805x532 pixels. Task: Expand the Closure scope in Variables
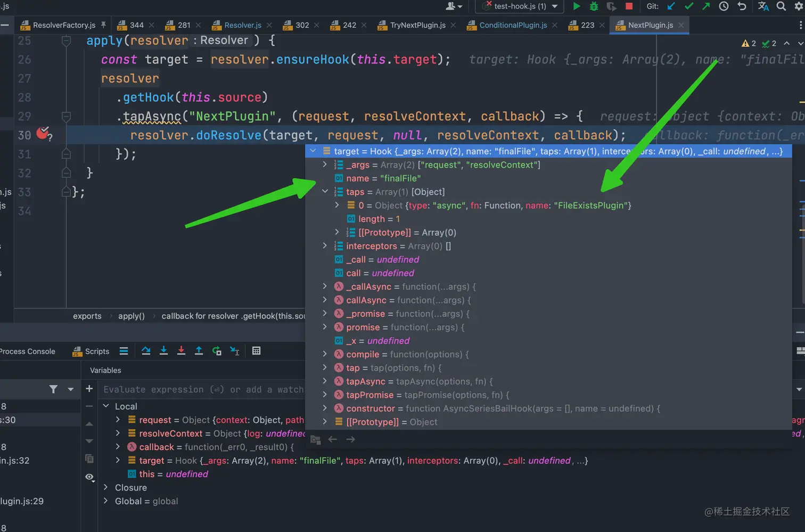pyautogui.click(x=106, y=488)
